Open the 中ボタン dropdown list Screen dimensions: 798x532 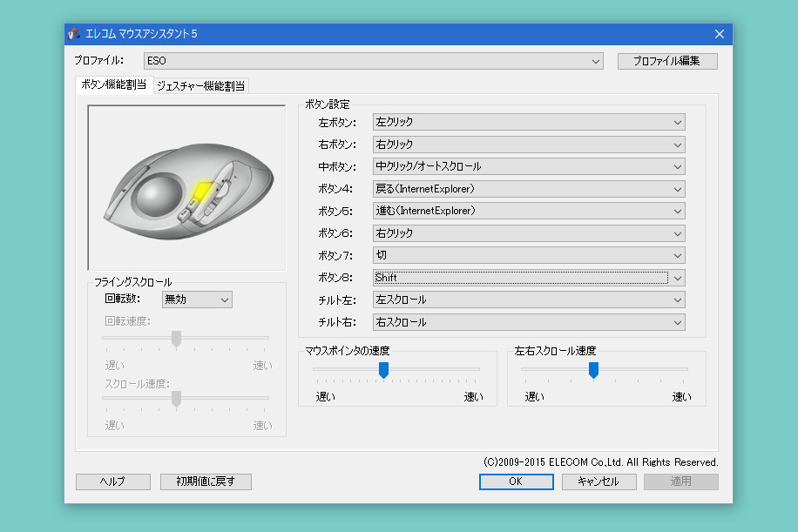click(x=529, y=167)
